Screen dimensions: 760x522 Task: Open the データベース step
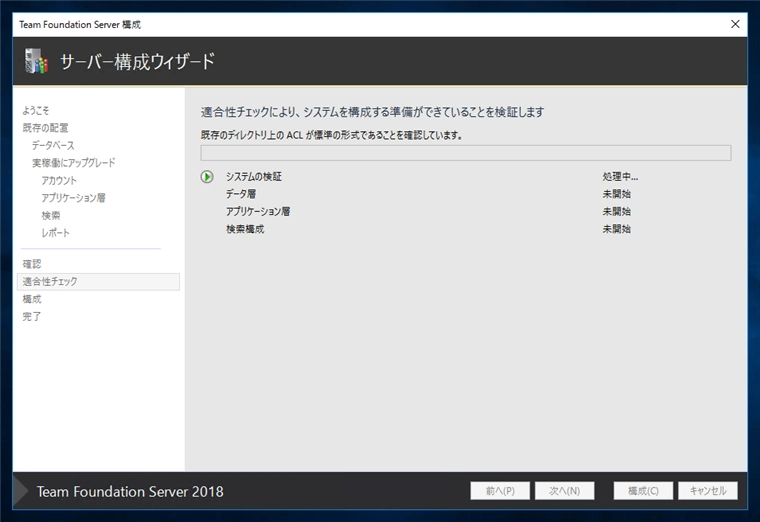(x=53, y=145)
